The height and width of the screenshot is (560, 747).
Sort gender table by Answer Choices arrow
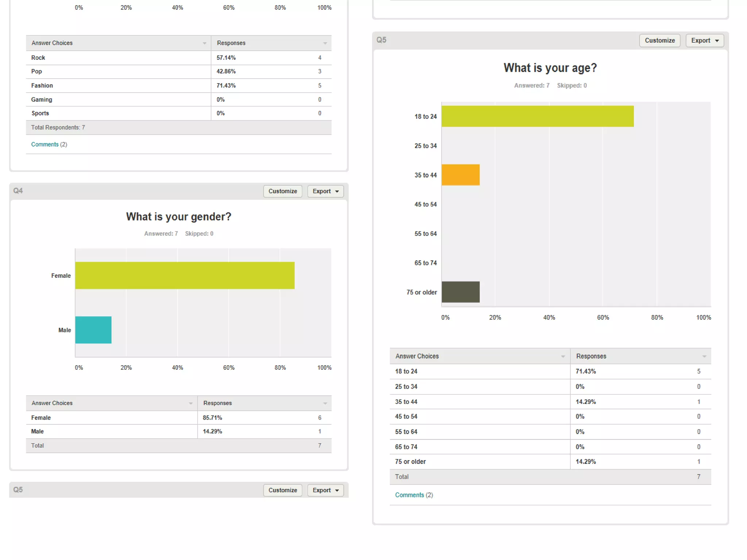pyautogui.click(x=190, y=403)
